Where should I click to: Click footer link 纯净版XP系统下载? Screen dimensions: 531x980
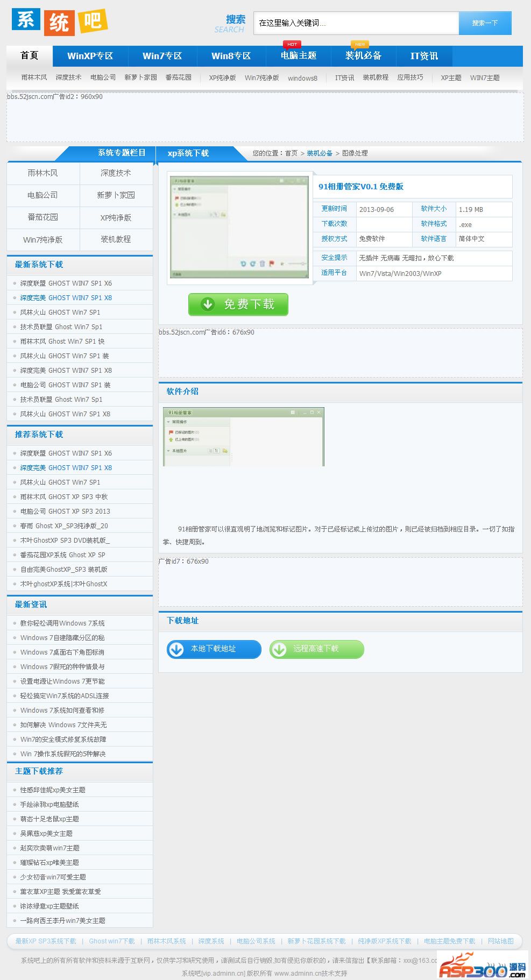click(385, 941)
